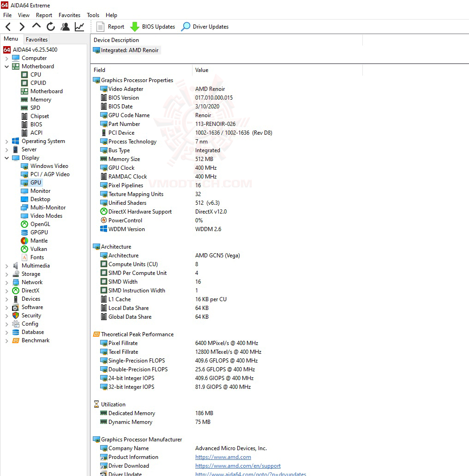
Task: Open the Help menu
Action: point(111,15)
